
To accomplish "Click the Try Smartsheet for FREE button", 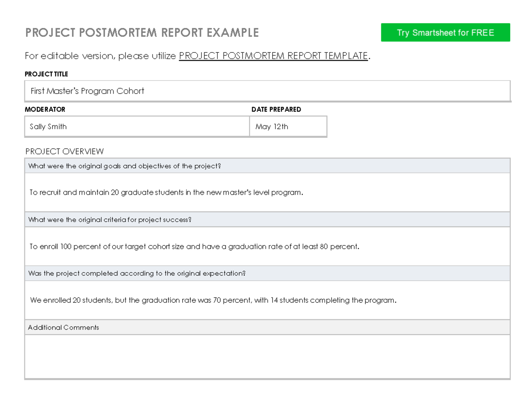I will point(445,33).
